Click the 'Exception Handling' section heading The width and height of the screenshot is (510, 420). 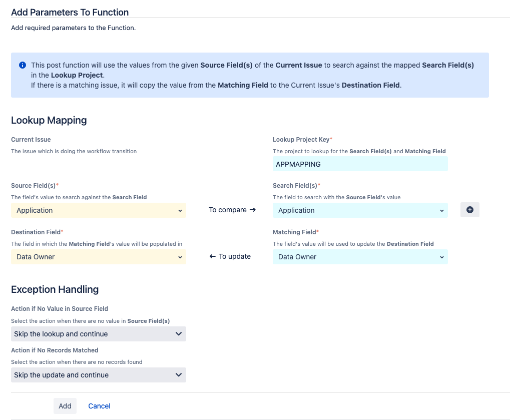click(55, 290)
